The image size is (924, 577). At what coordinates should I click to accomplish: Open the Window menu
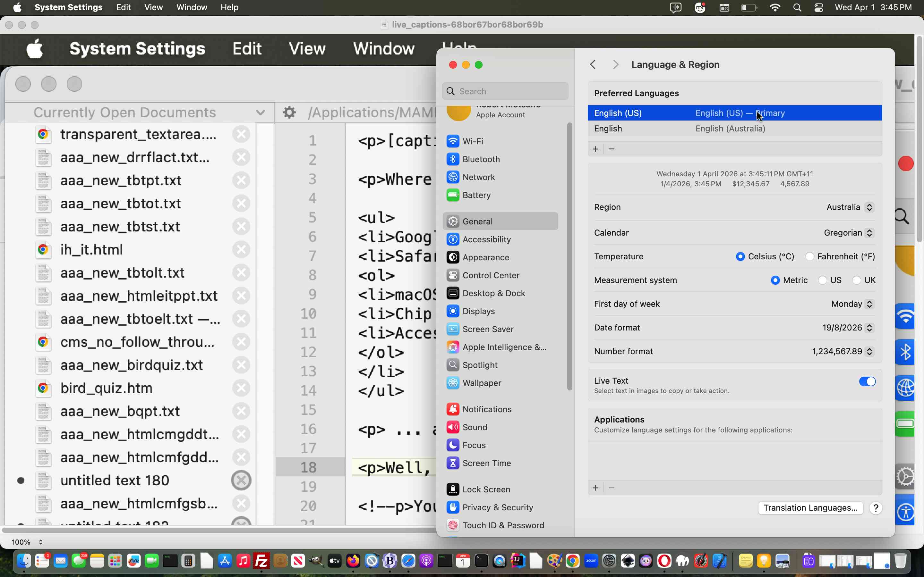(x=191, y=7)
